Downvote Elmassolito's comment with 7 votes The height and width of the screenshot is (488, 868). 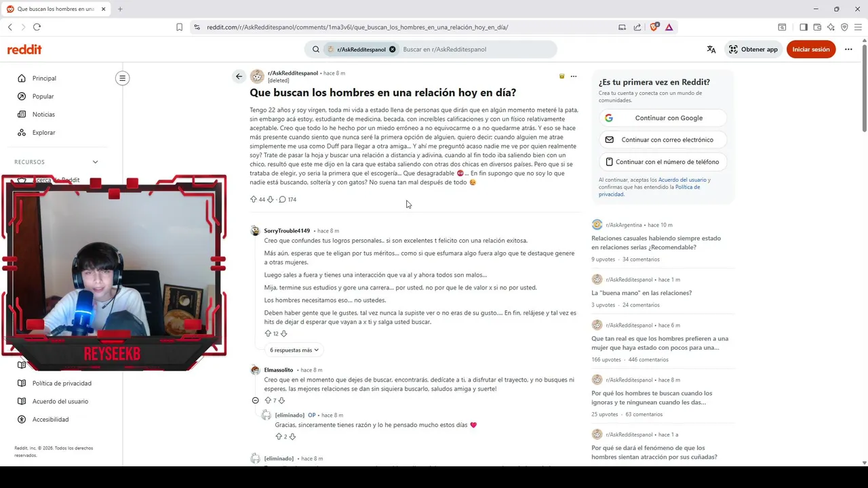point(281,401)
